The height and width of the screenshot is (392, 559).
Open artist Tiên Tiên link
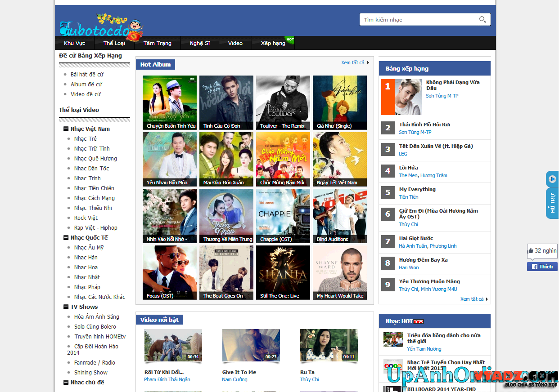pos(409,197)
